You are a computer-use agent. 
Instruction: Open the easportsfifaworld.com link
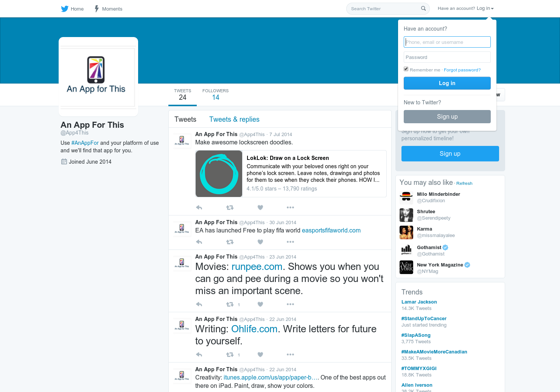331,231
